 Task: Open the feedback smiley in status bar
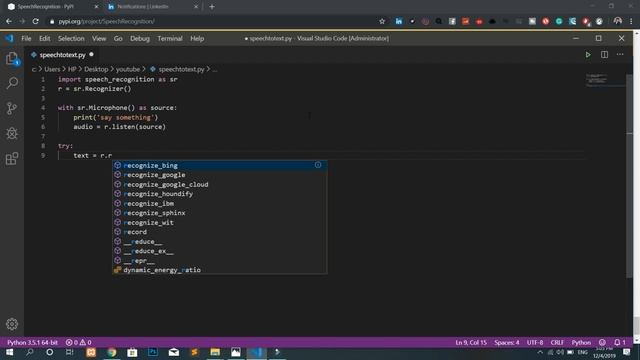tap(602, 342)
